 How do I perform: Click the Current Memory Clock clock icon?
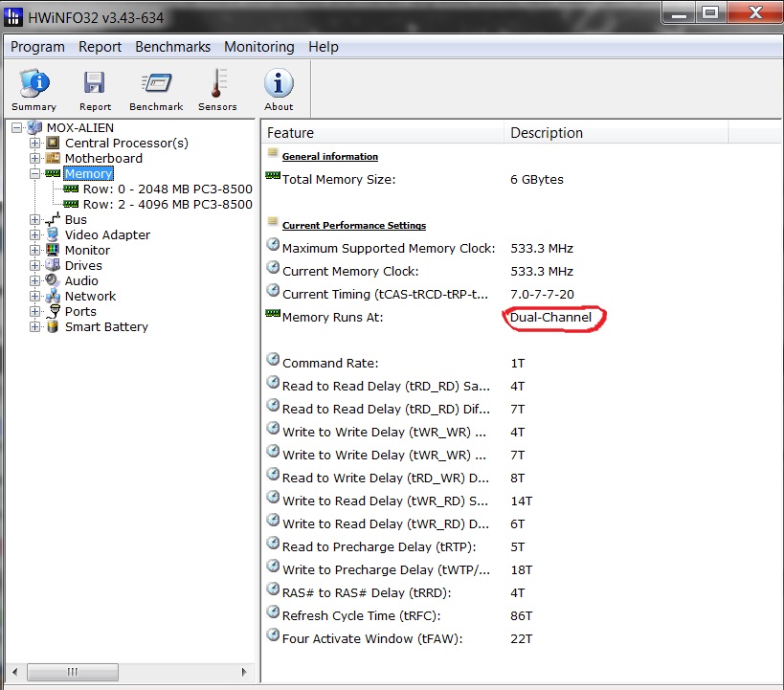pos(273,267)
